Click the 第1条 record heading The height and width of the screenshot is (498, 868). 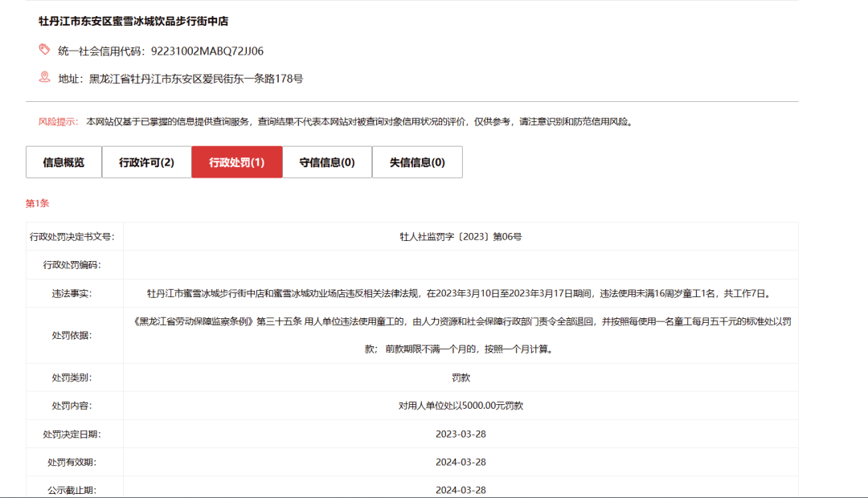[x=37, y=203]
